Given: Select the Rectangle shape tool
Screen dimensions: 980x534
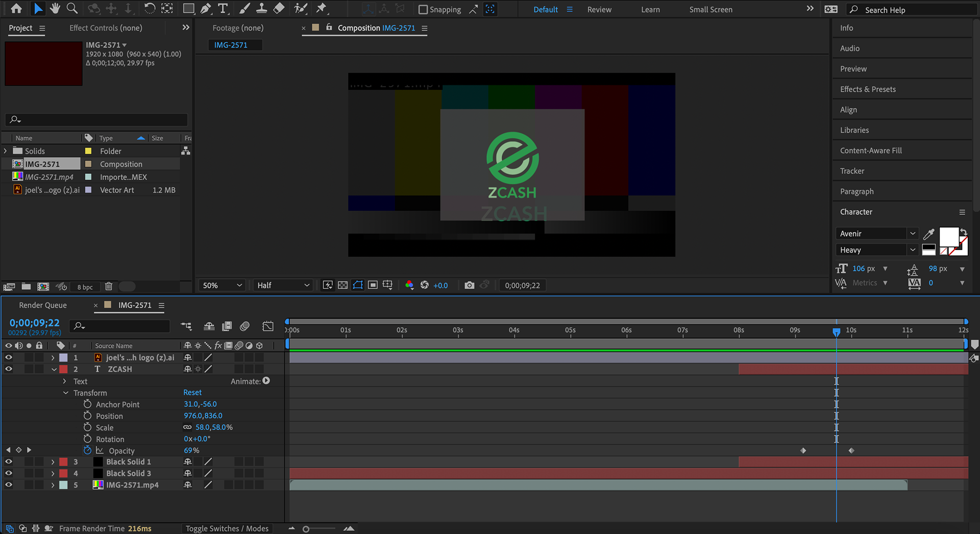Looking at the screenshot, I should (x=189, y=9).
